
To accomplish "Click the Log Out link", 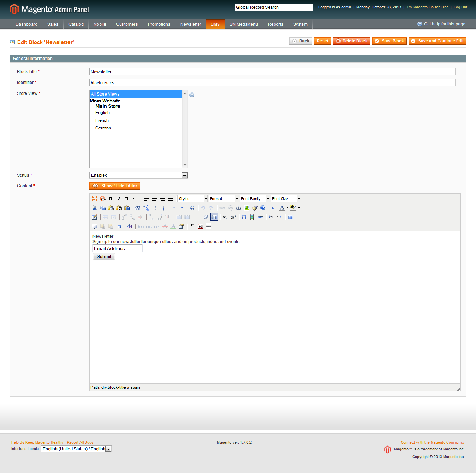I will pyautogui.click(x=460, y=7).
